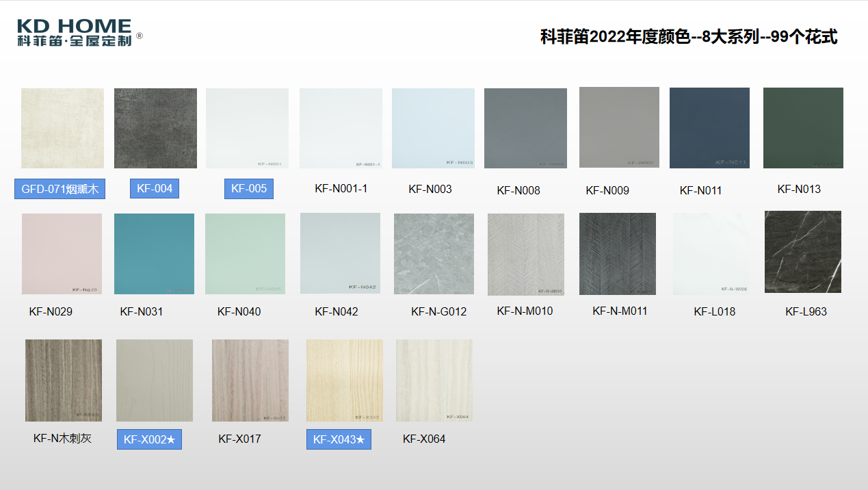Pick the dark gray textured swatch above KF-004
Viewport: 868px width, 490px height.
[x=155, y=128]
